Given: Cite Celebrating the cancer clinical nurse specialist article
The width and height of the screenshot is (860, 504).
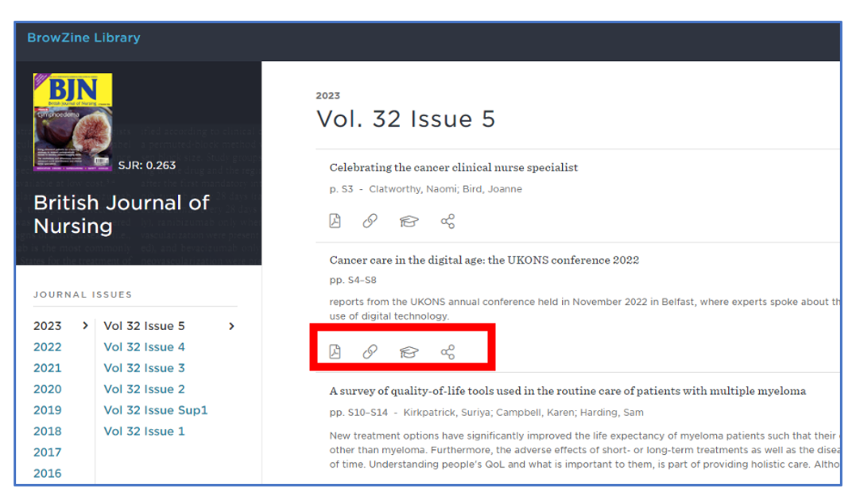Looking at the screenshot, I should tap(409, 221).
